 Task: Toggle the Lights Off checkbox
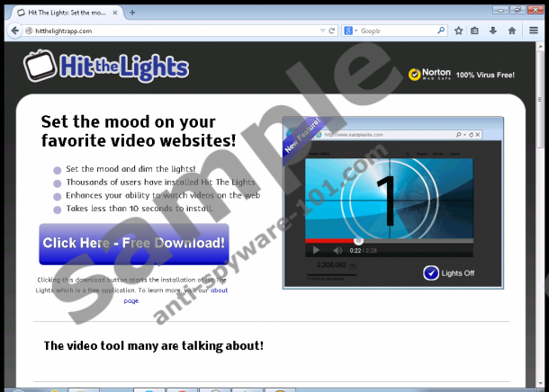tap(431, 272)
